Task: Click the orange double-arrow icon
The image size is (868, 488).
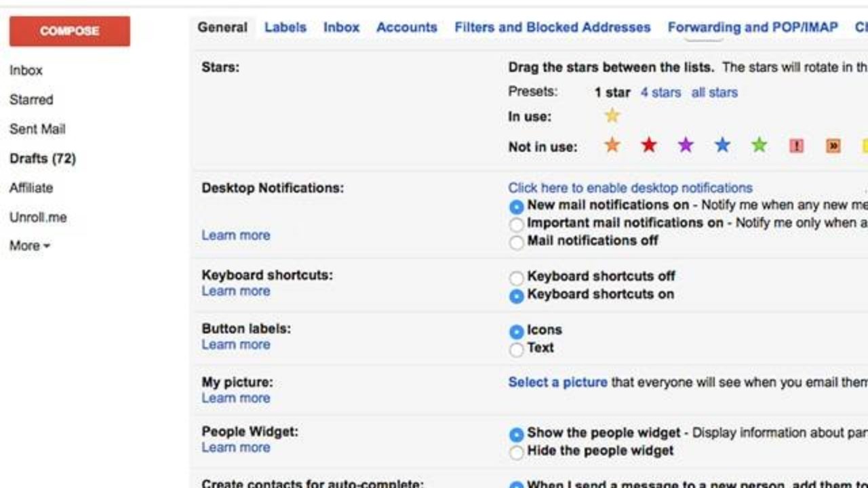Action: 833,146
